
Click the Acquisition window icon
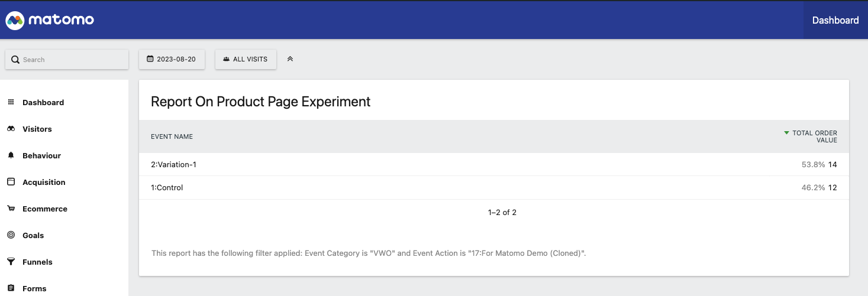(11, 182)
